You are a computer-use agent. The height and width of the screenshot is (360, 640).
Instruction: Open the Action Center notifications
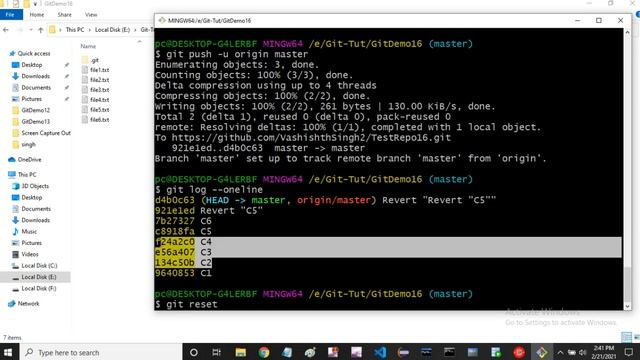coord(629,352)
